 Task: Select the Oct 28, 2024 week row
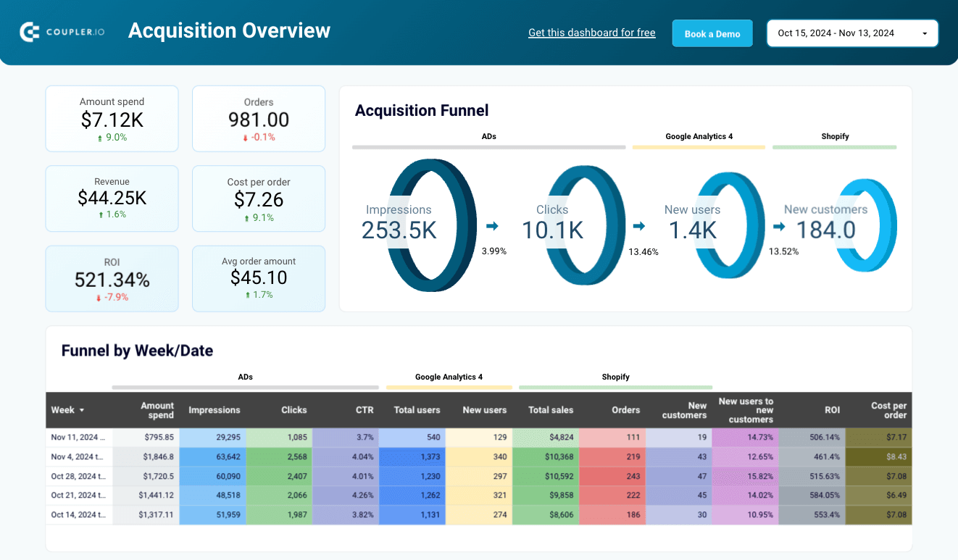coord(478,476)
